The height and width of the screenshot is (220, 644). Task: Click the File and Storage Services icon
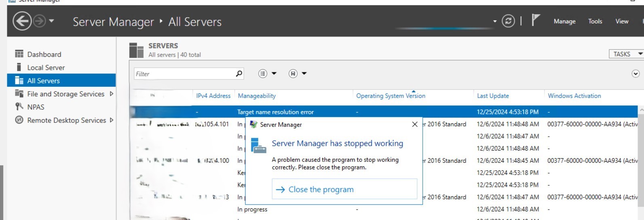point(19,94)
